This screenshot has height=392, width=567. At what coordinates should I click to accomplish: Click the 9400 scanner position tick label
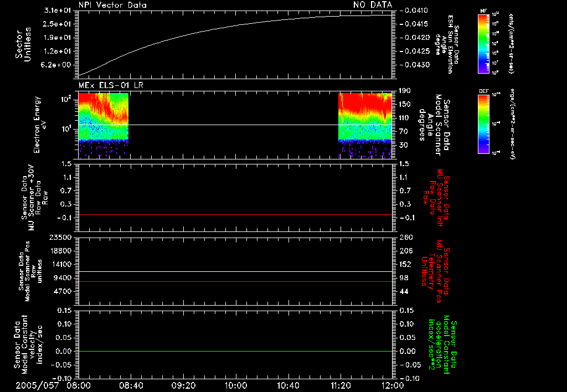[63, 278]
